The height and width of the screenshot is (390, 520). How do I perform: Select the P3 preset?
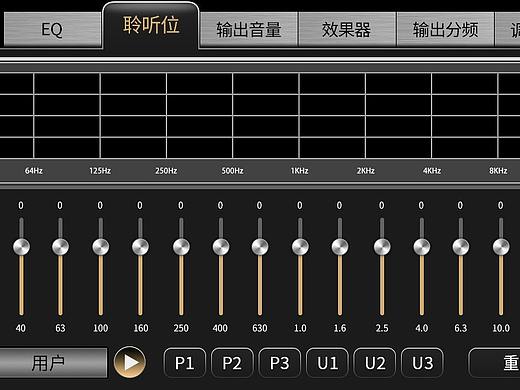click(280, 363)
